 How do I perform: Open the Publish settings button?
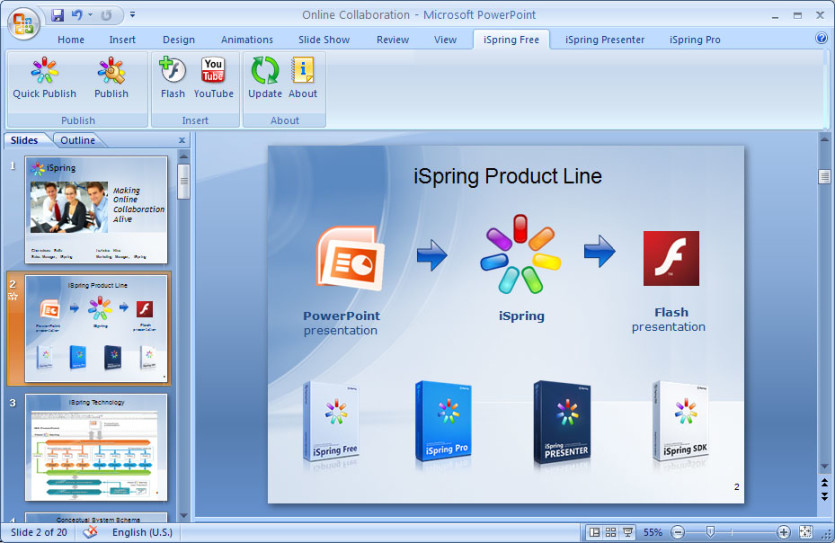tap(111, 78)
